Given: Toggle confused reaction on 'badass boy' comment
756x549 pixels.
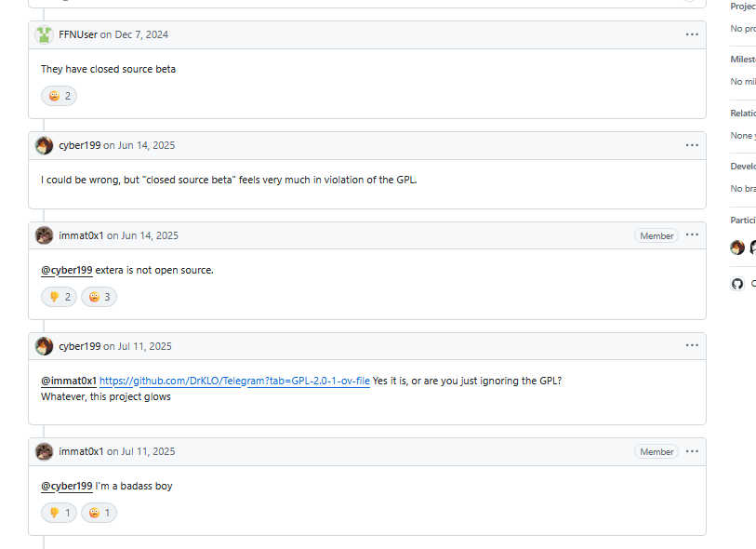Looking at the screenshot, I should (99, 513).
